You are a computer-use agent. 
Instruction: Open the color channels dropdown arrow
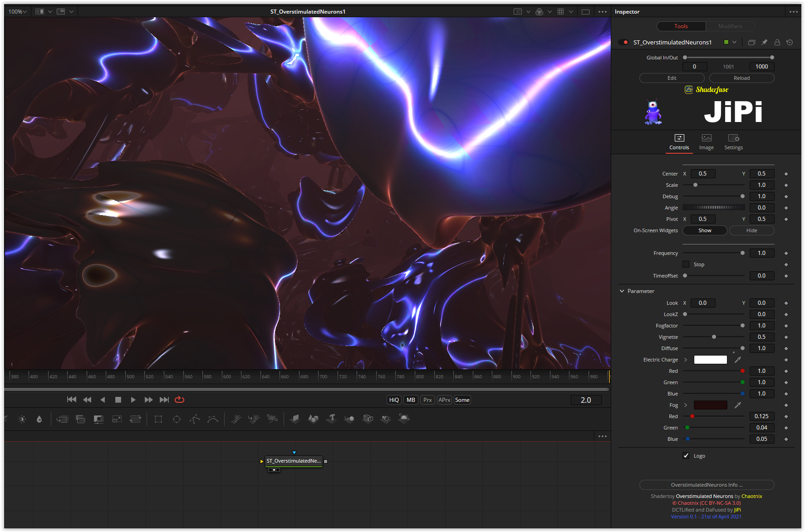click(x=550, y=12)
